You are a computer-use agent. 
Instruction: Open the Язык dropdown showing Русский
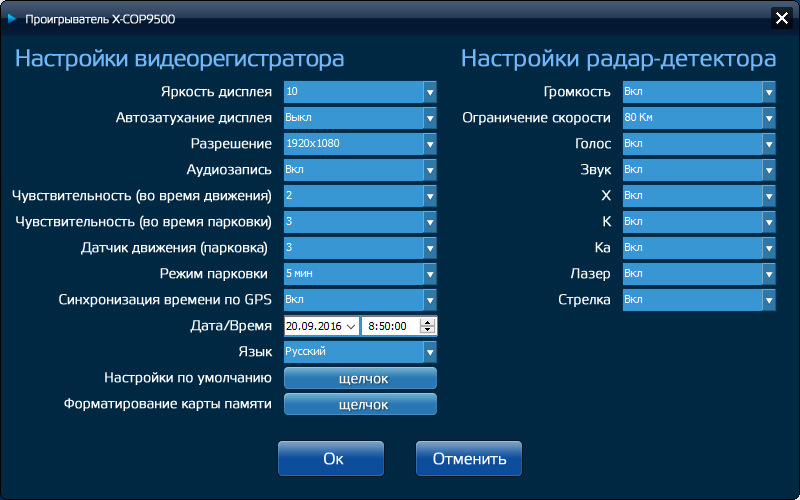[360, 352]
